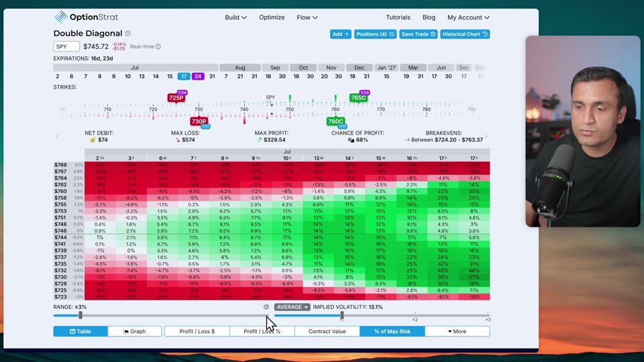
Task: Click the 2 Th date column header
Action: point(100,158)
